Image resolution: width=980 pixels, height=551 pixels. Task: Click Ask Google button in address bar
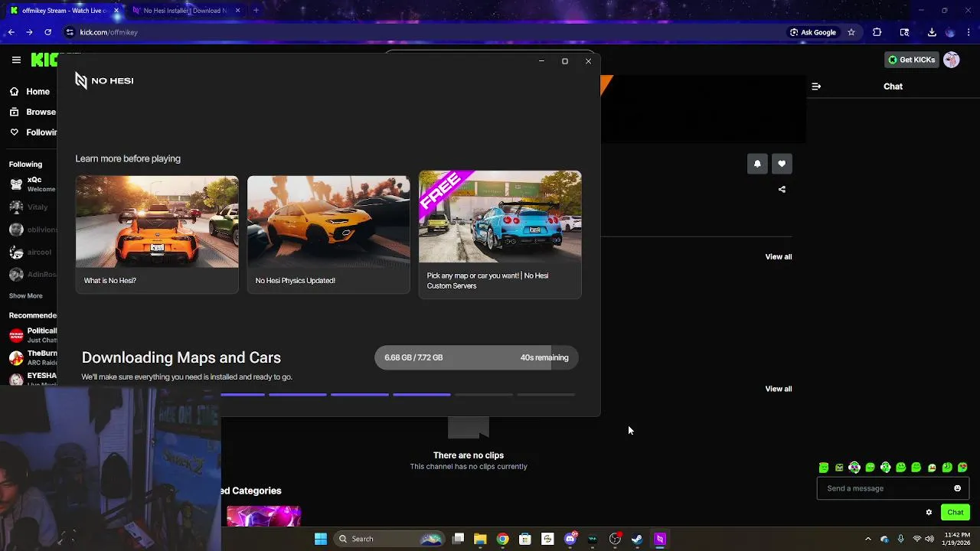pyautogui.click(x=813, y=32)
